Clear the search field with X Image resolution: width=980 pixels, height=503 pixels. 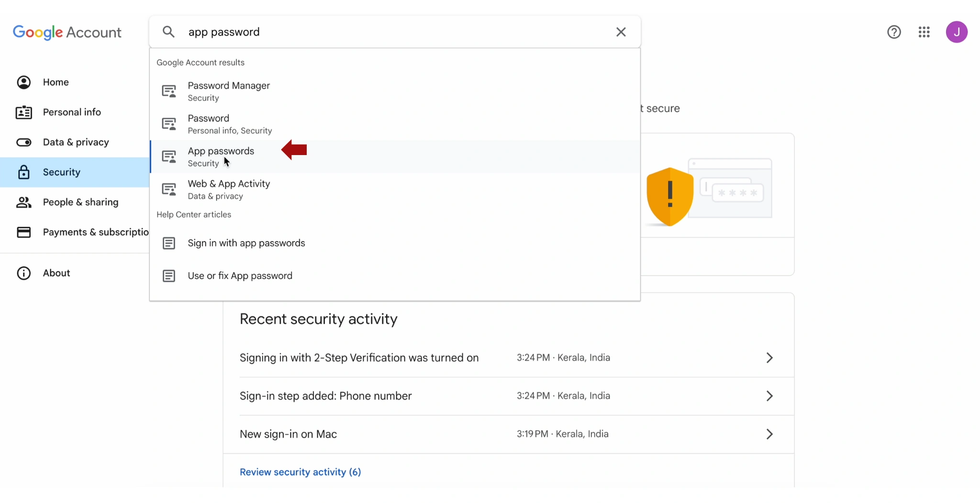[x=621, y=32]
